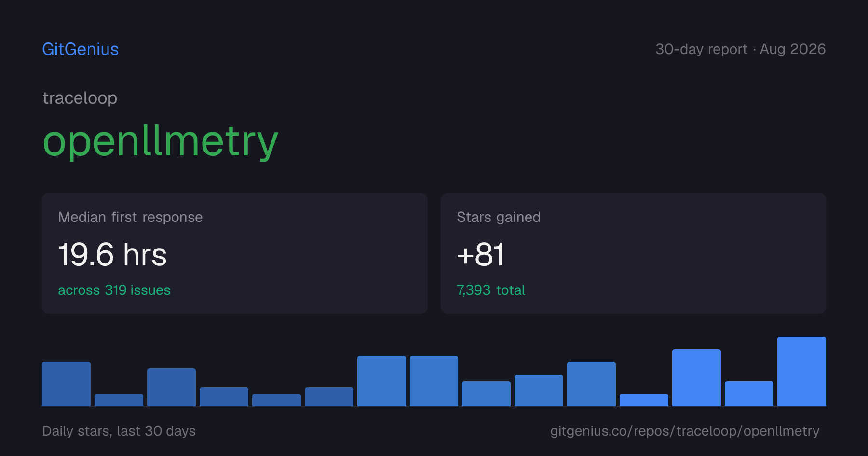Click the GitGenius logo text
Screen dimensions: 868x456
click(x=80, y=49)
